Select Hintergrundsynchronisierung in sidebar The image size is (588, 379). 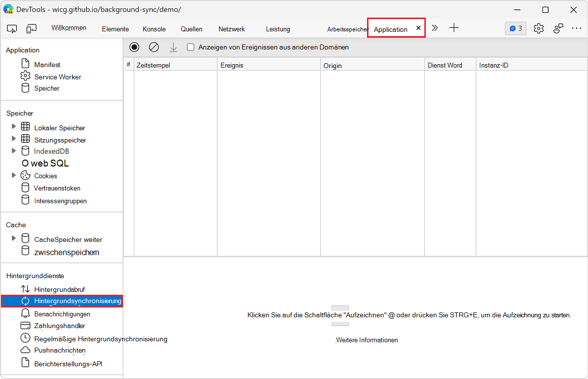coord(62,301)
